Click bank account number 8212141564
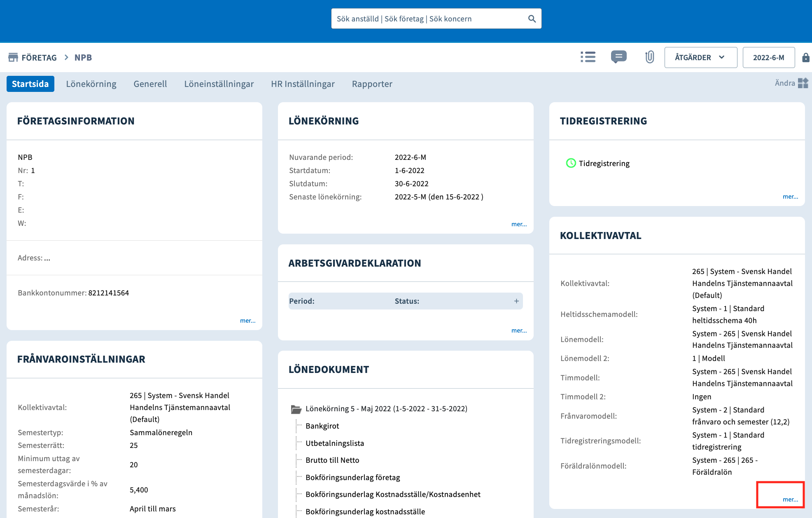 point(109,293)
